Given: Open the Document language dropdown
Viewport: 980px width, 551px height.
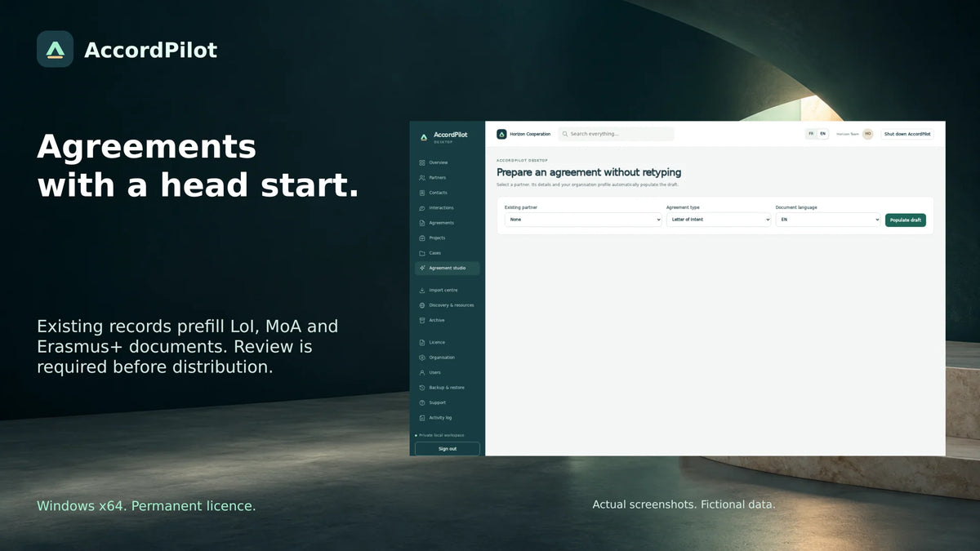Looking at the screenshot, I should point(828,220).
